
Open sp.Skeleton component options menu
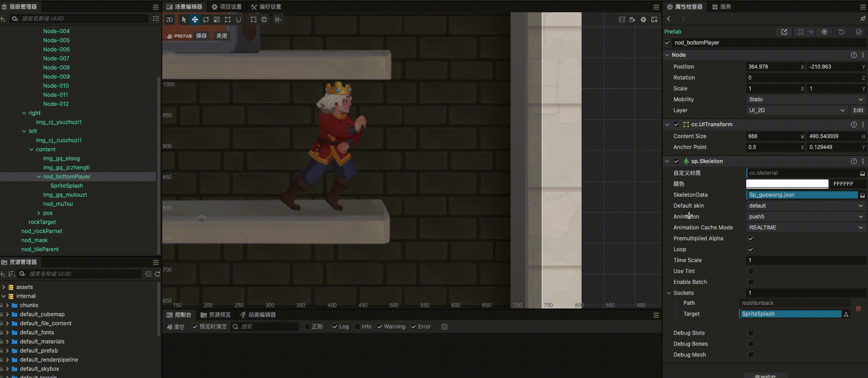click(863, 161)
